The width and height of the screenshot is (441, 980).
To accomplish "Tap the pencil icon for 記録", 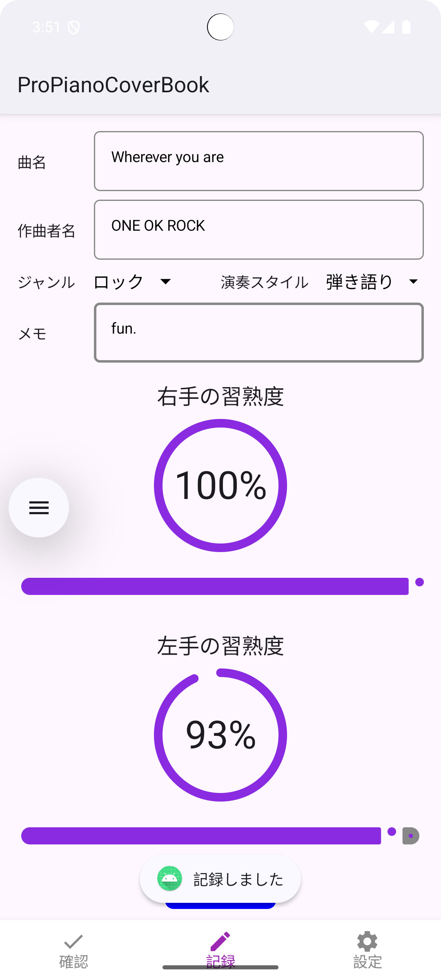I will pos(220,942).
